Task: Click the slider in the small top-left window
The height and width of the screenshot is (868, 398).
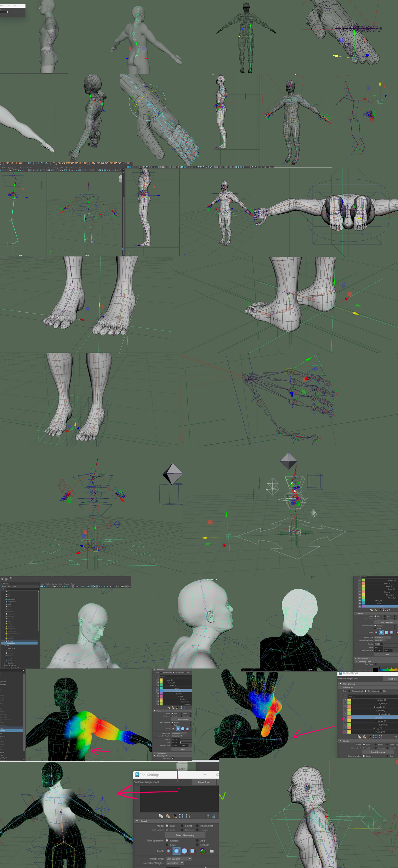Action: 7,12
